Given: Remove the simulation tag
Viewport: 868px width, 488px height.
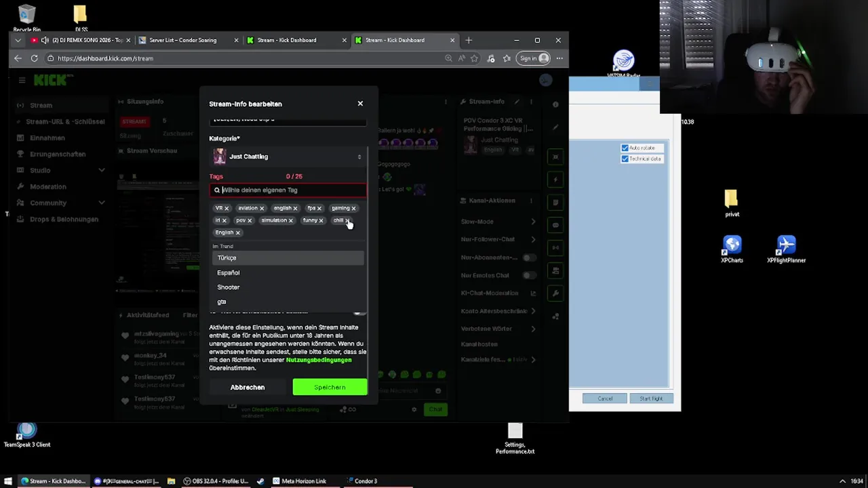Looking at the screenshot, I should click(x=290, y=220).
